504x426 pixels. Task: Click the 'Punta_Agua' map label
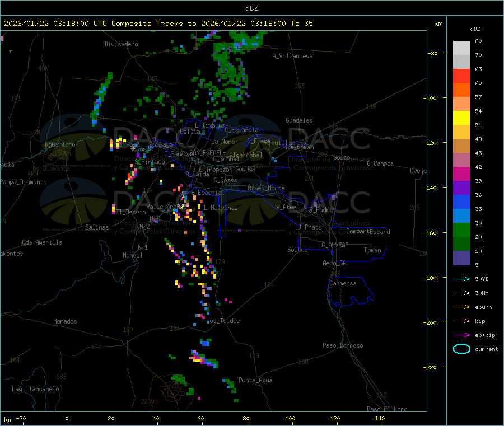pyautogui.click(x=255, y=380)
